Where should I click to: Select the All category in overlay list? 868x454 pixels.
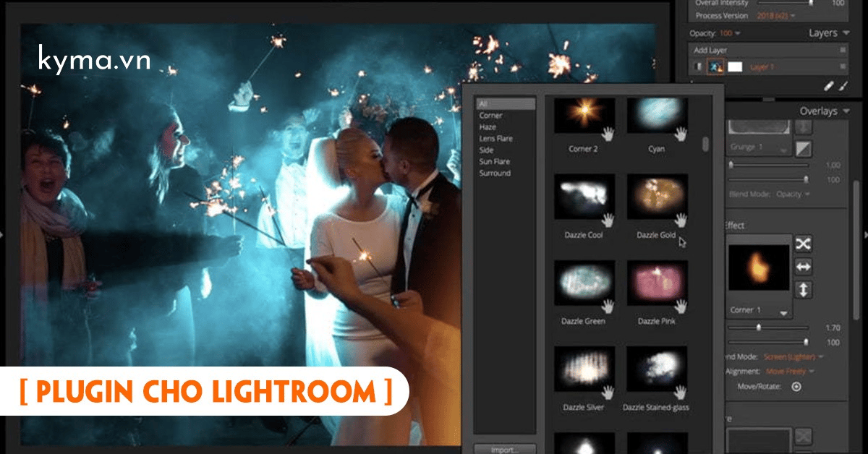pos(505,104)
